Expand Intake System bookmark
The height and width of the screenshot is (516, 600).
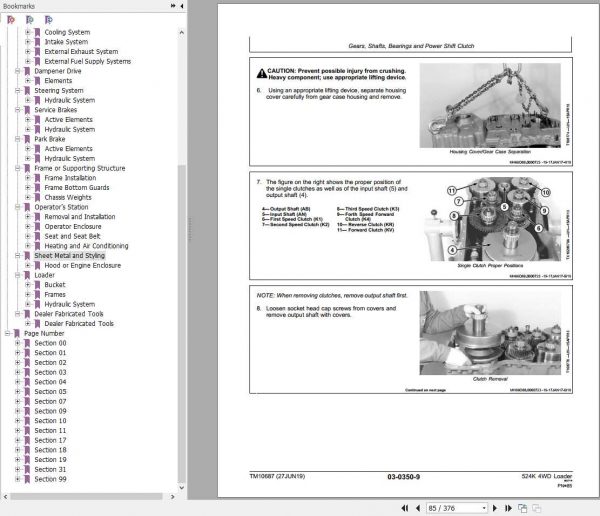pos(28,42)
